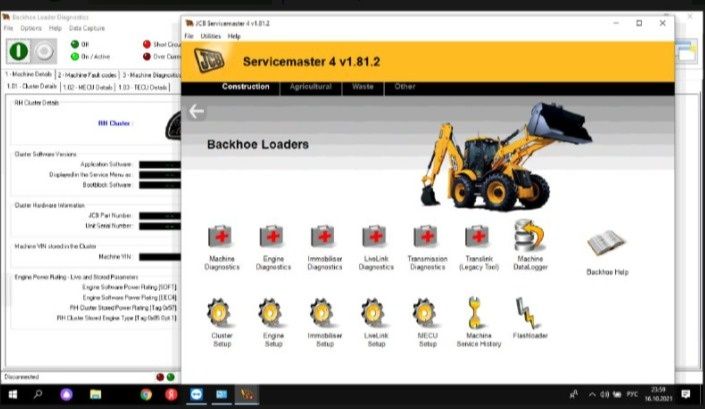Open Machine Service History
This screenshot has height=409, width=705.
click(479, 322)
